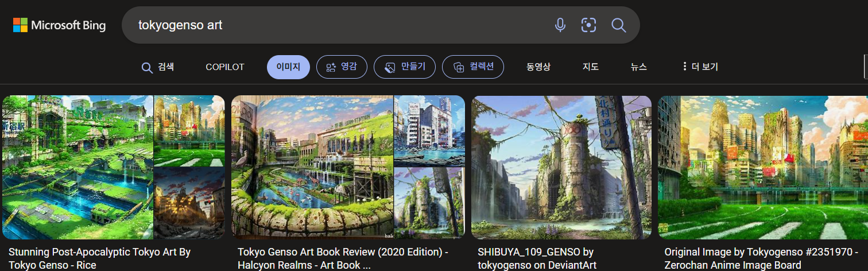Viewport: 868px width, 271px height.
Task: Open small flooded blue buildings thumbnail
Action: [x=429, y=131]
